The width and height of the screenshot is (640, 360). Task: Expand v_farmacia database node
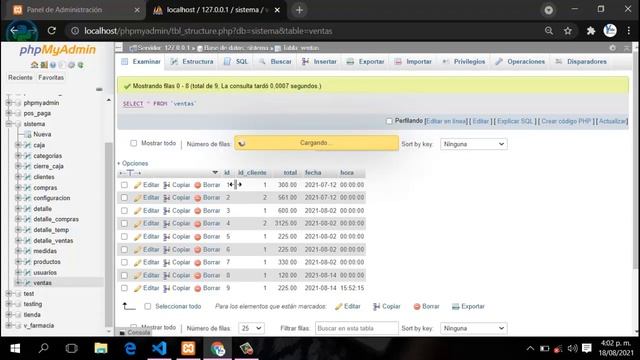point(9,325)
